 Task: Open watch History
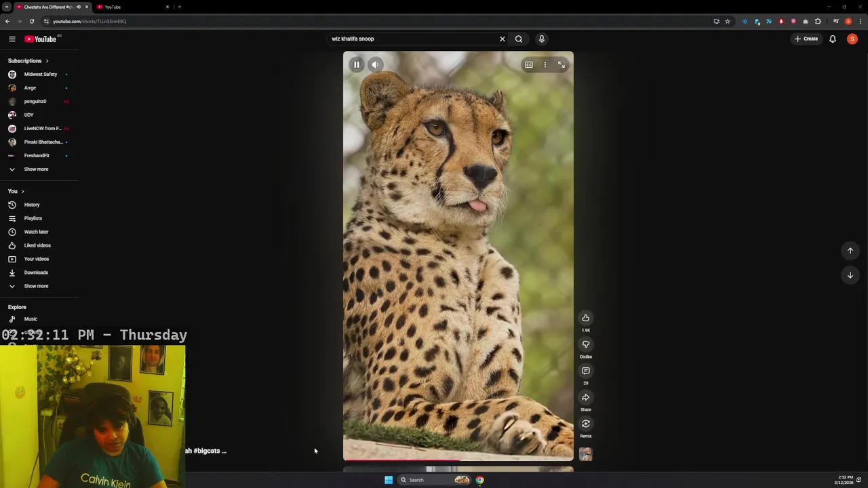pos(32,205)
